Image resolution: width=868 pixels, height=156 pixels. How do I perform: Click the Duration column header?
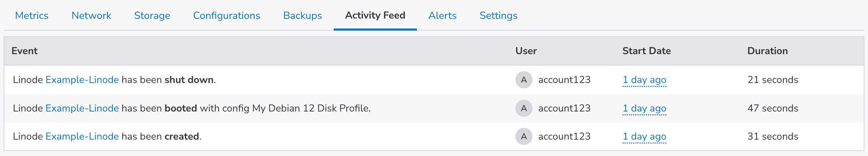[x=767, y=51]
